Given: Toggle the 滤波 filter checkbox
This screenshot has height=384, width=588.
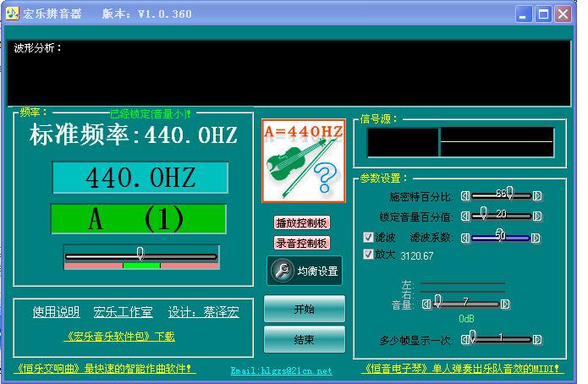Looking at the screenshot, I should [368, 238].
